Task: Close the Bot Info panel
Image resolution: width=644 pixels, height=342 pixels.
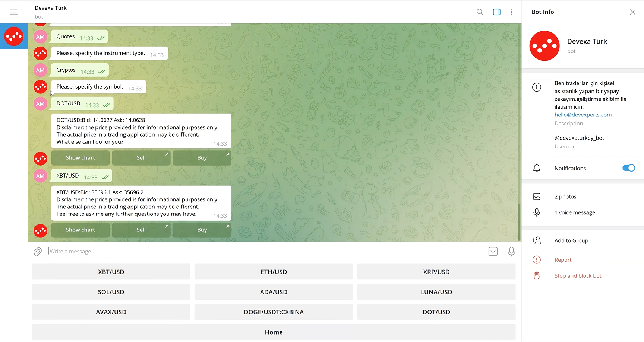Action: point(632,12)
